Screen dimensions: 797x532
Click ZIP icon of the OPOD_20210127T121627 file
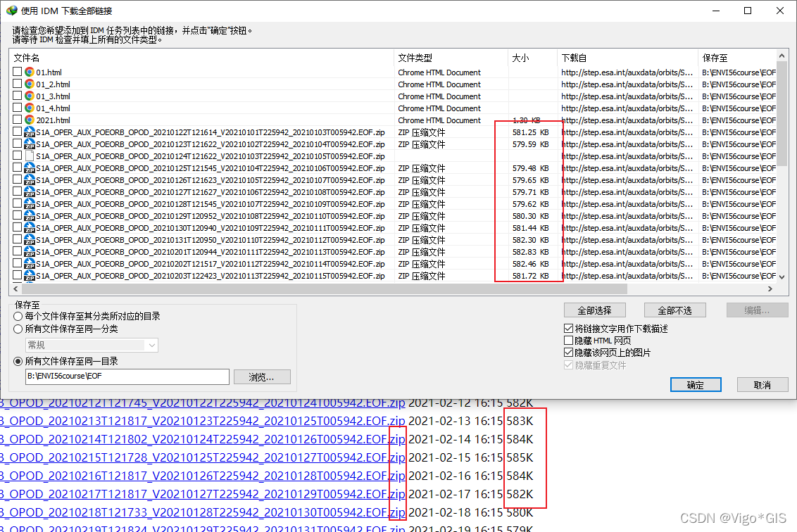click(x=30, y=192)
